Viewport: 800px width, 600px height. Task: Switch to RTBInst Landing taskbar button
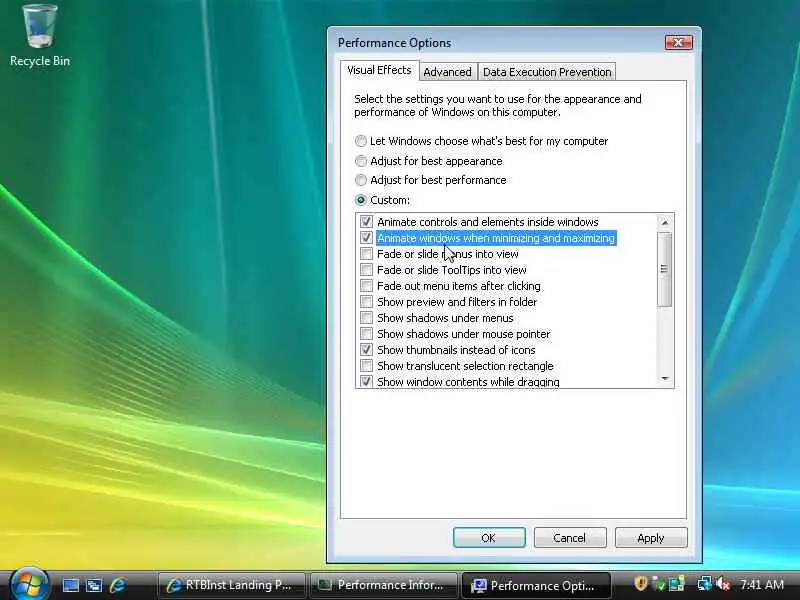click(x=232, y=585)
